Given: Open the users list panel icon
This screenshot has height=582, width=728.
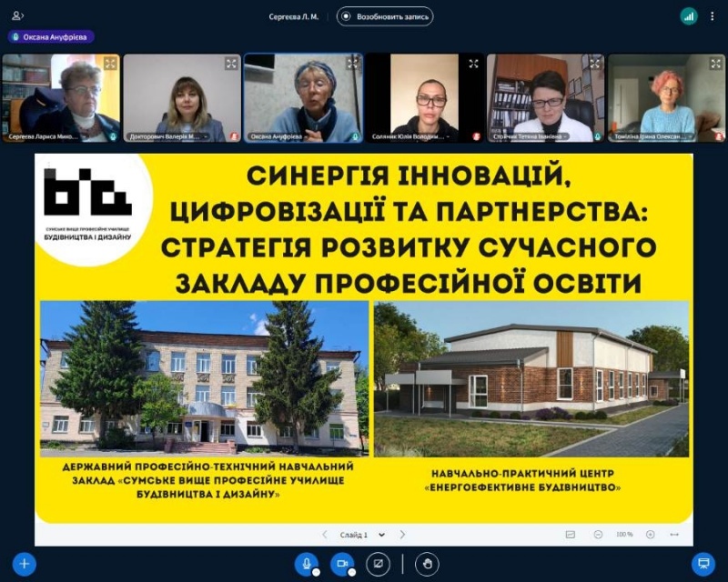Looking at the screenshot, I should coord(16,15).
